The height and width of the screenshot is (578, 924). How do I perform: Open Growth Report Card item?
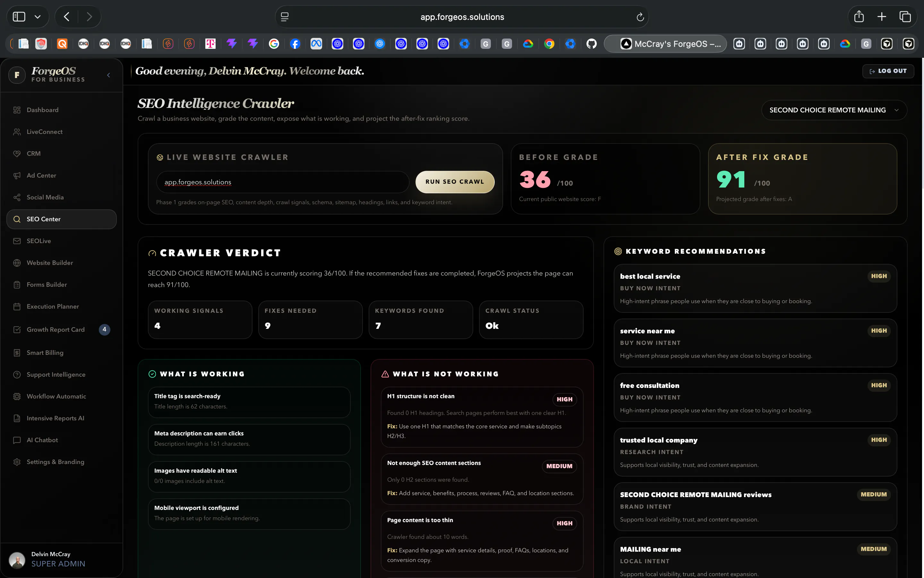[x=61, y=329]
